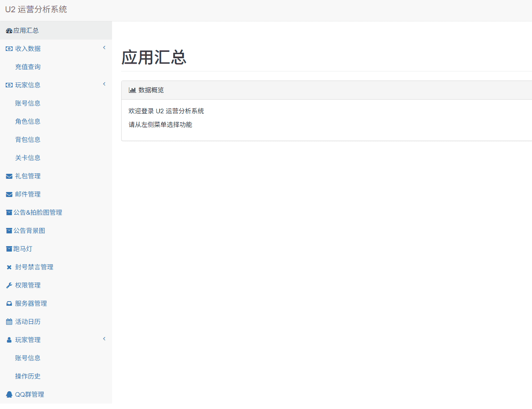Screen dimensions: 532x409
Task: Toggle the 玩家管理 section chevron
Action: (104, 339)
